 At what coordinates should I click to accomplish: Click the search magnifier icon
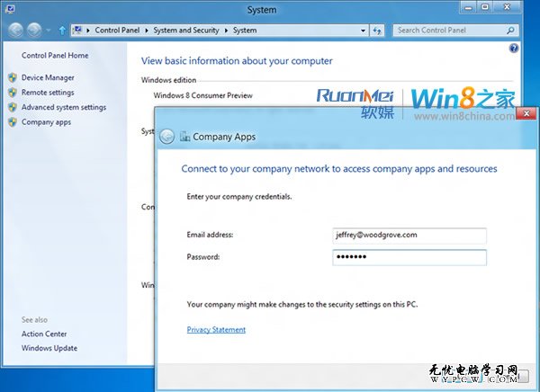pyautogui.click(x=510, y=31)
